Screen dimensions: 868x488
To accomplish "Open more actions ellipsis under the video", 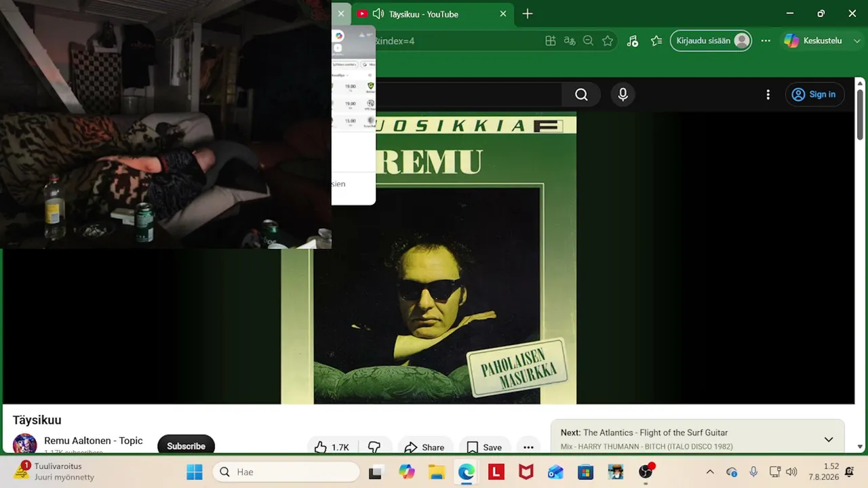I will click(528, 447).
